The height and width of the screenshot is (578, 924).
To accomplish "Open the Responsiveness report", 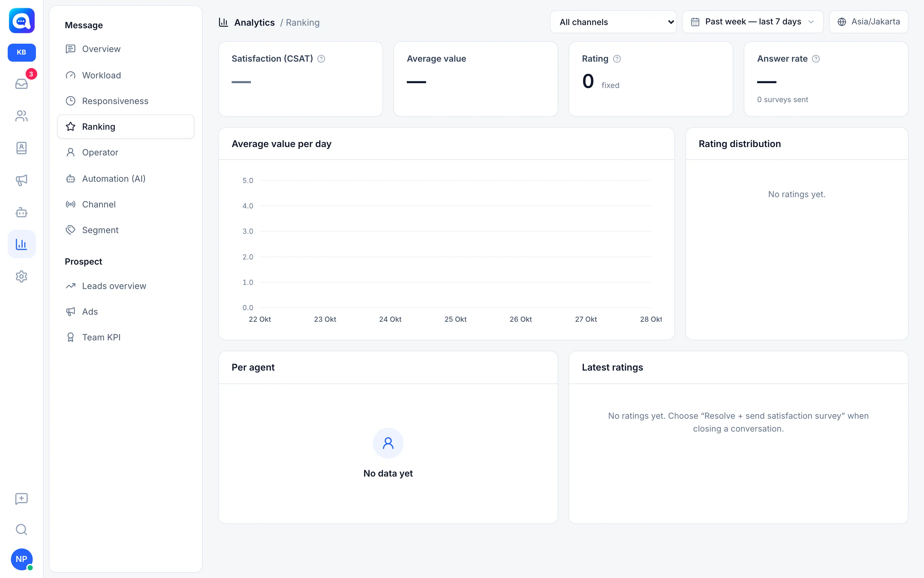I will pos(126,101).
